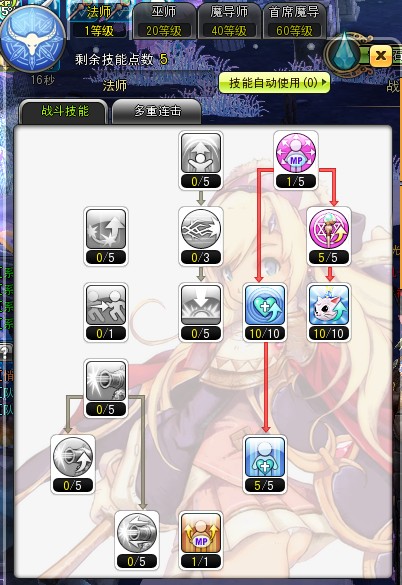The image size is (402, 585).
Task: Select the orange MP boost skill 1/1
Action: coord(201,533)
